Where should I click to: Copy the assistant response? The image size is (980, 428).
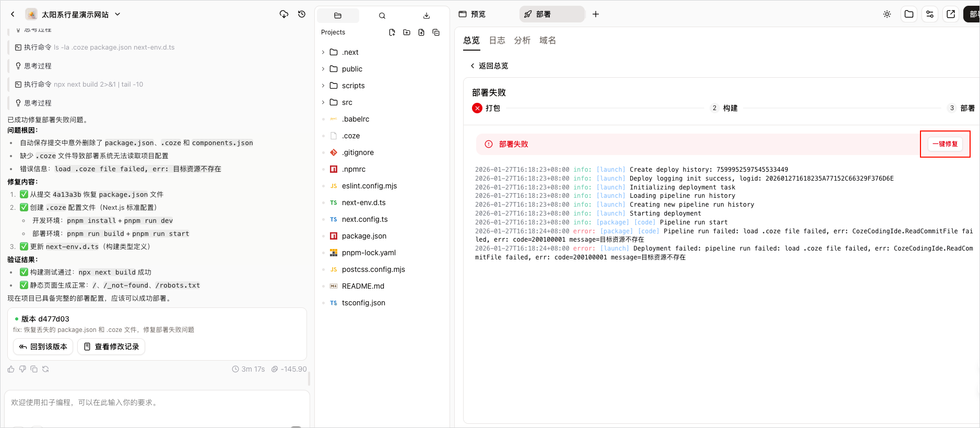34,369
